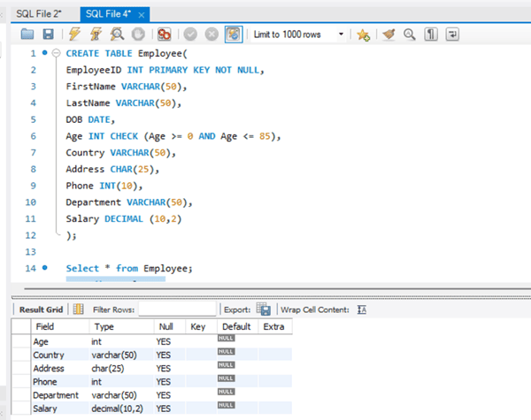Run Explain plan magnifier lightning icon
531x420 pixels.
tap(117, 34)
